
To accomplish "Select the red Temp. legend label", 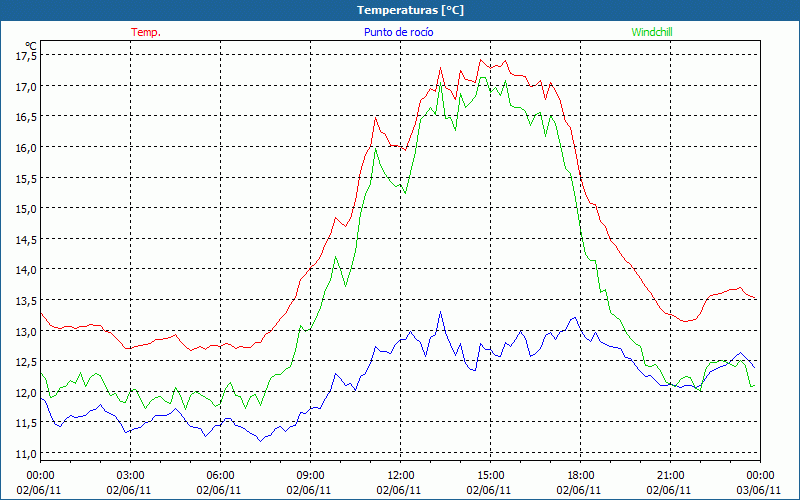I will click(x=146, y=32).
